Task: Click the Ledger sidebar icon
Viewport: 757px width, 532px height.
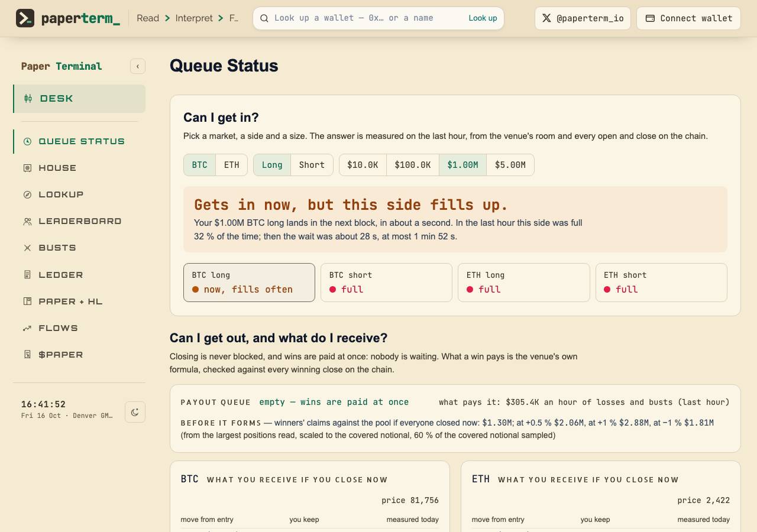Action: click(27, 275)
